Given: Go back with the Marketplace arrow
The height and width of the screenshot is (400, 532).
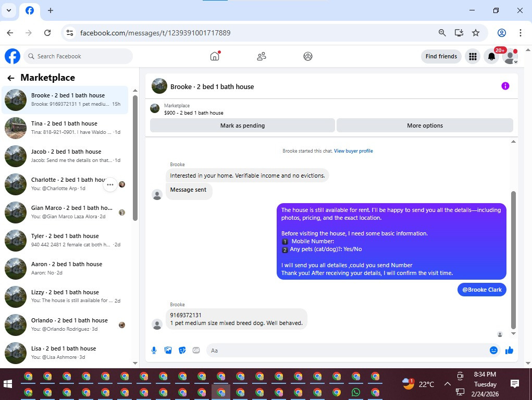Looking at the screenshot, I should (x=11, y=78).
